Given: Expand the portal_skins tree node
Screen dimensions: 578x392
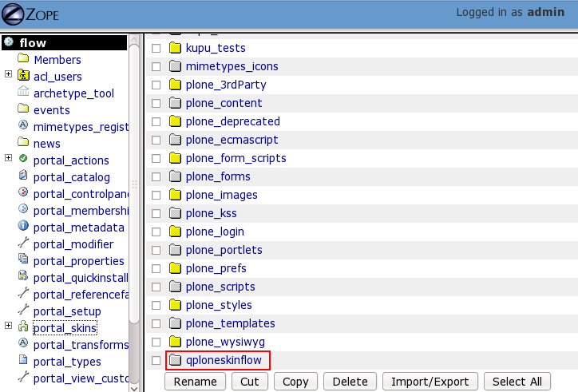Looking at the screenshot, I should (x=9, y=325).
